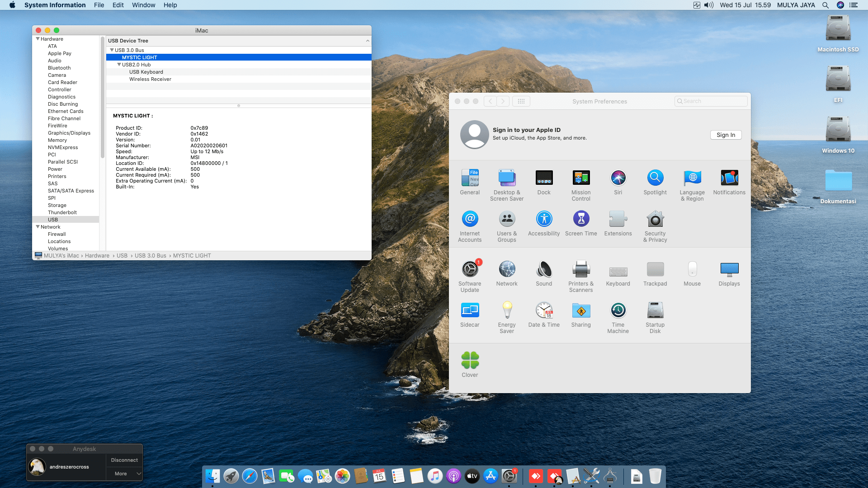The height and width of the screenshot is (488, 868).
Task: Click Sign In for Apple ID
Action: [726, 135]
